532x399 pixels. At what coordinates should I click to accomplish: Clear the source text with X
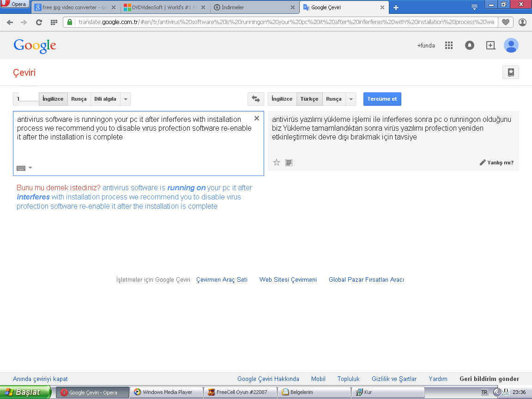coord(257,118)
